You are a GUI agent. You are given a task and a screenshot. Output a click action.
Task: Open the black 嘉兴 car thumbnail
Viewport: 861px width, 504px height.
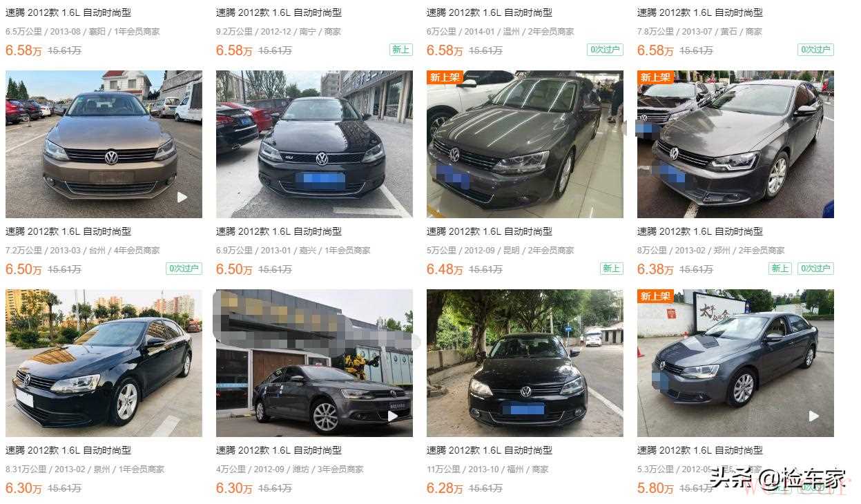[314, 144]
